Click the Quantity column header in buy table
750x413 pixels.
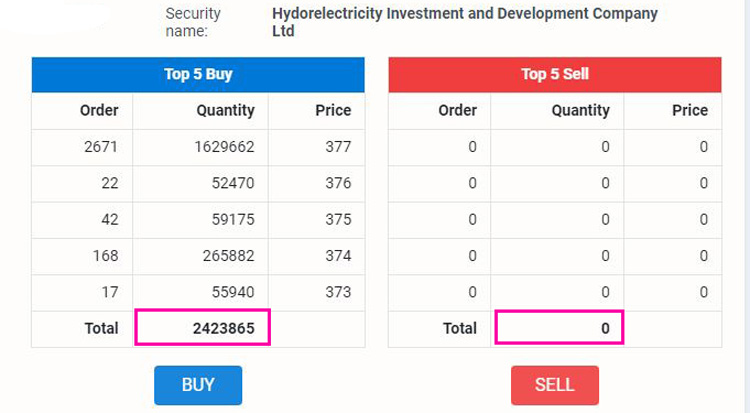click(x=224, y=110)
